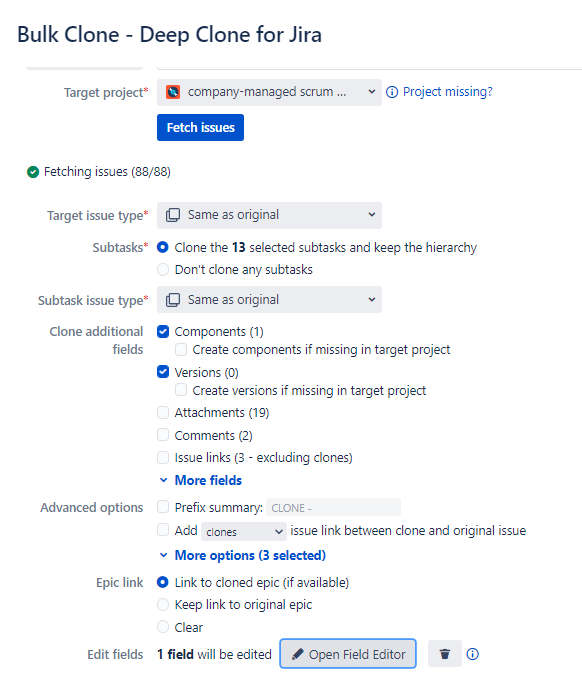Click the Fetch issues button
This screenshot has height=674, width=582.
(200, 127)
